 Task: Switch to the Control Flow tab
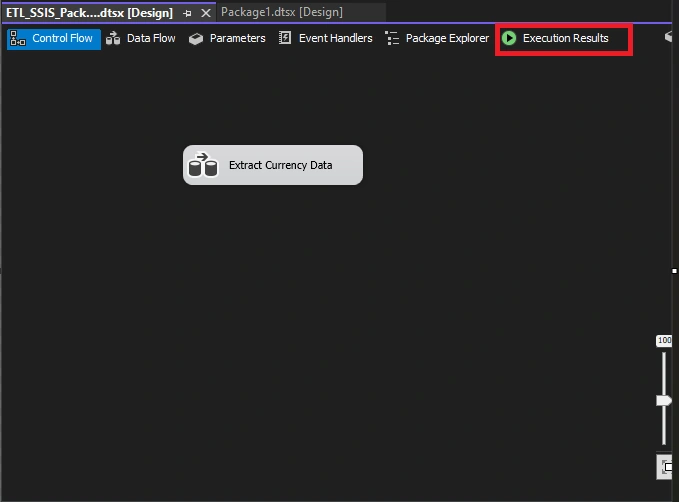click(x=54, y=39)
